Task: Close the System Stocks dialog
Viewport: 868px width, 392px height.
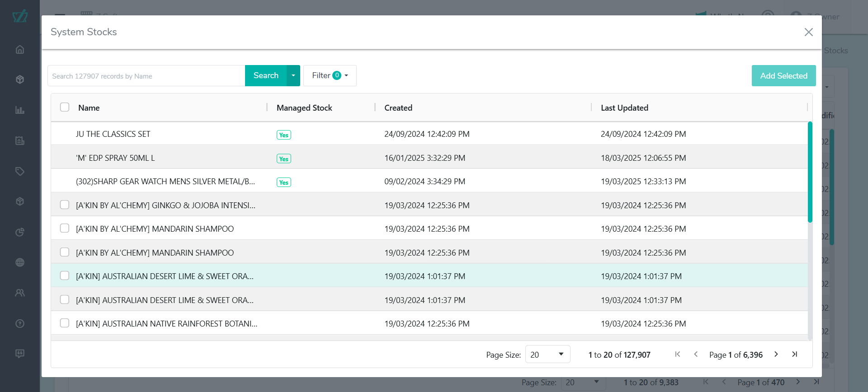Action: click(808, 32)
